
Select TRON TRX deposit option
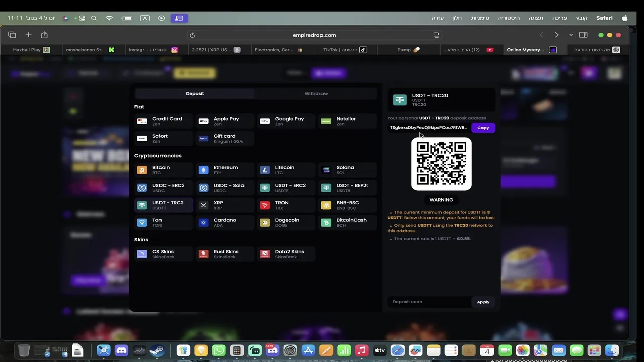tap(286, 205)
